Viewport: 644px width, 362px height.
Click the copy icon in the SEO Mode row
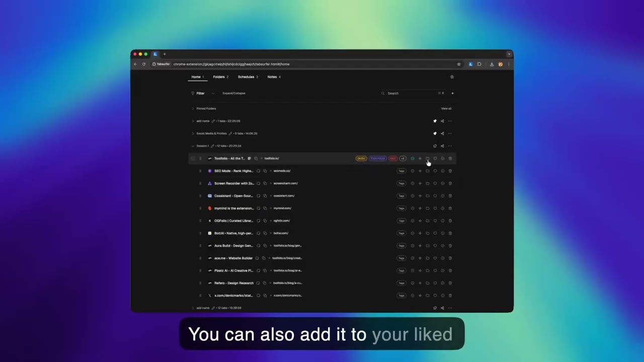click(x=265, y=171)
